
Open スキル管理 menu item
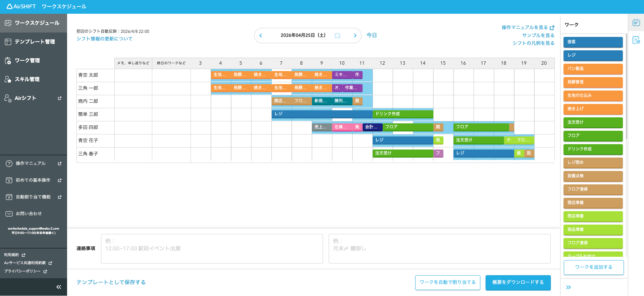(x=34, y=79)
